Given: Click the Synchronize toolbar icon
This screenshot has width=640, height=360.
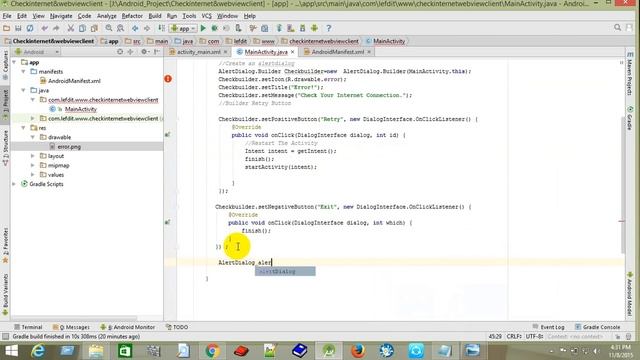Looking at the screenshot, I should click(30, 28).
